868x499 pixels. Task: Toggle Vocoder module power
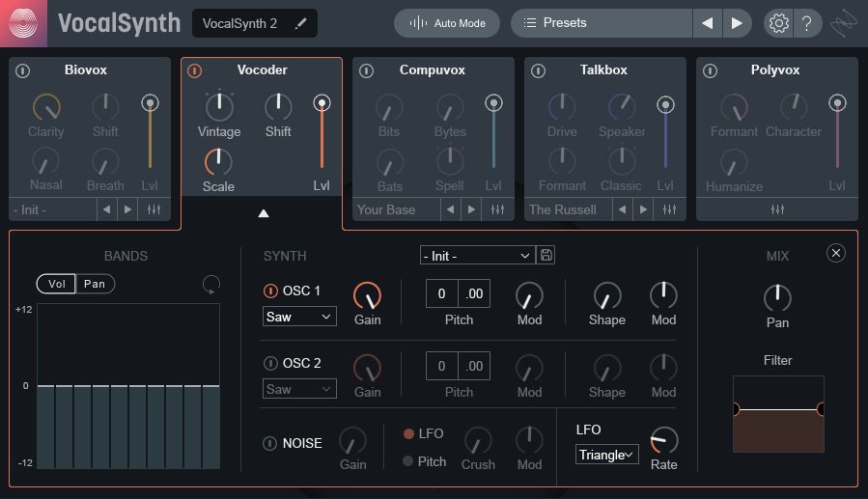[x=194, y=70]
